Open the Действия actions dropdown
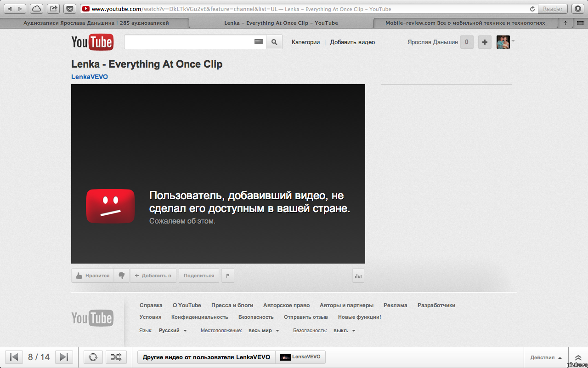The image size is (588, 368). tap(546, 357)
